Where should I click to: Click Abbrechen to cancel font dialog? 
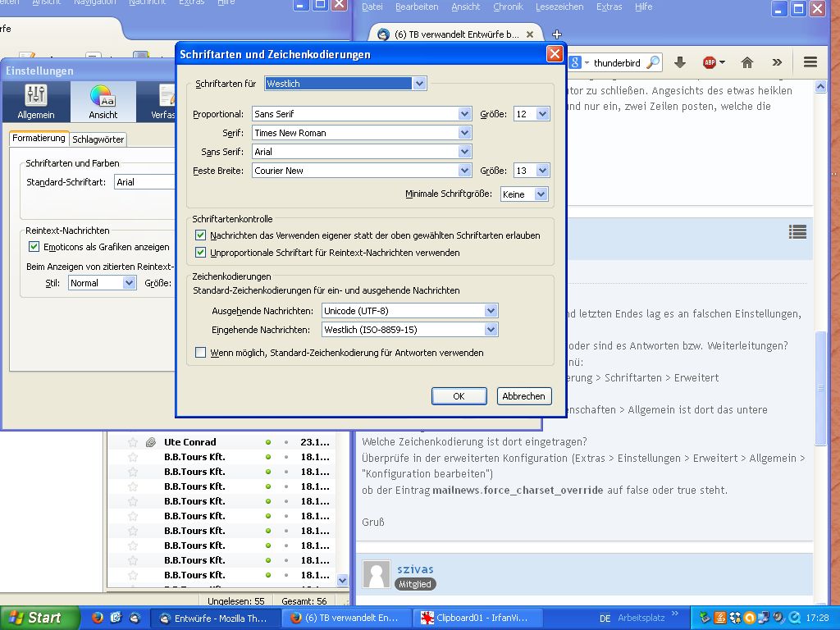tap(523, 396)
